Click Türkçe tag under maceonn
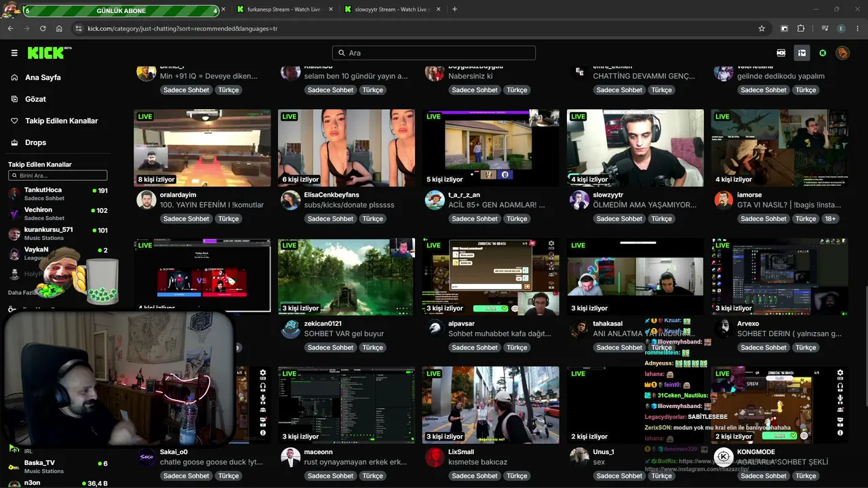868x488 pixels. pos(372,476)
